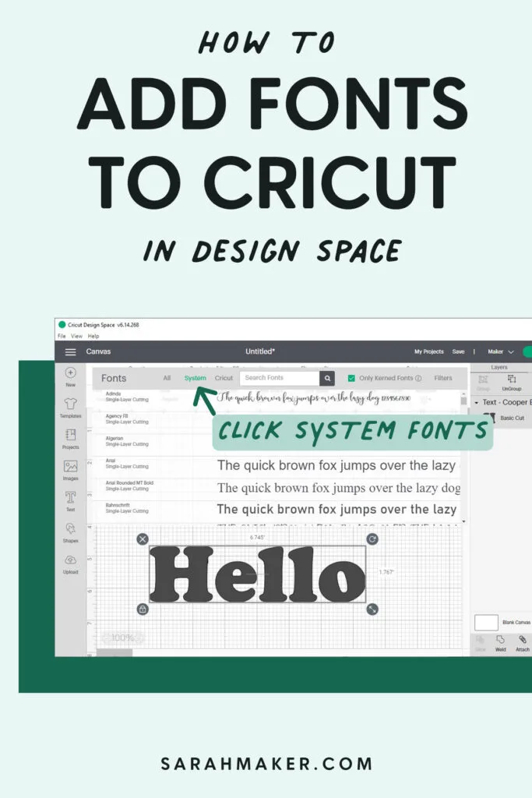Click the Blank Canvas color swatch
Image resolution: width=532 pixels, height=798 pixels.
(x=486, y=623)
